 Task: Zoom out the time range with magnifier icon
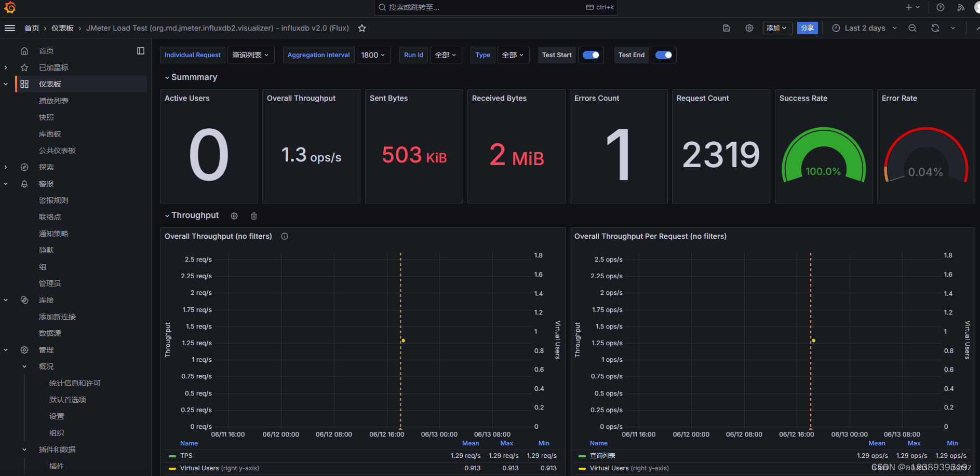pyautogui.click(x=912, y=28)
